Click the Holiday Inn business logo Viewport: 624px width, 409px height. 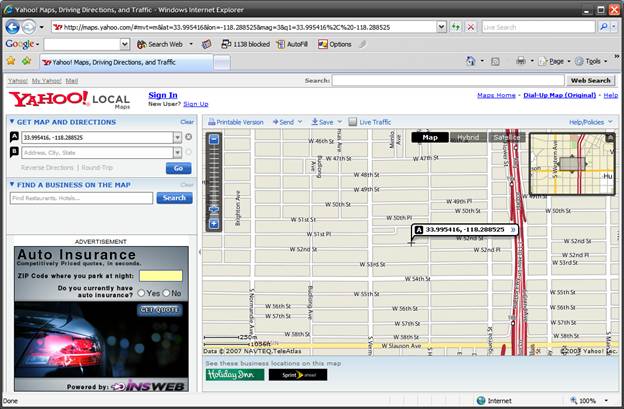pos(235,375)
